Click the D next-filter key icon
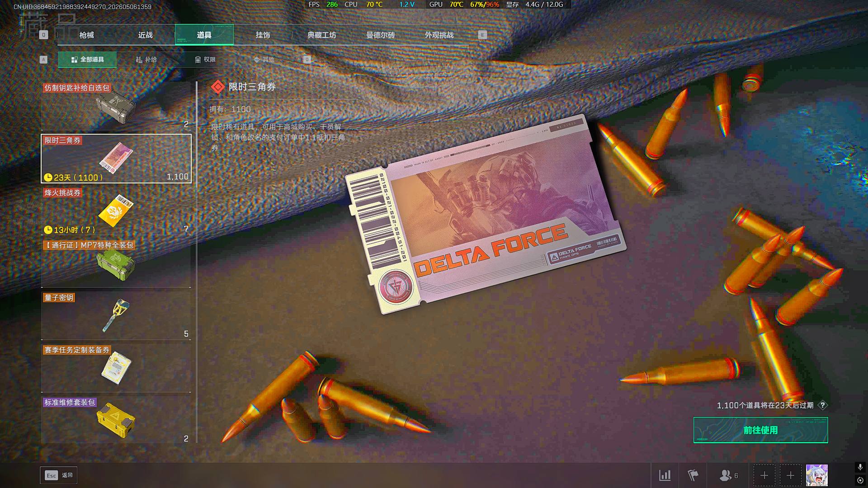 [x=307, y=60]
